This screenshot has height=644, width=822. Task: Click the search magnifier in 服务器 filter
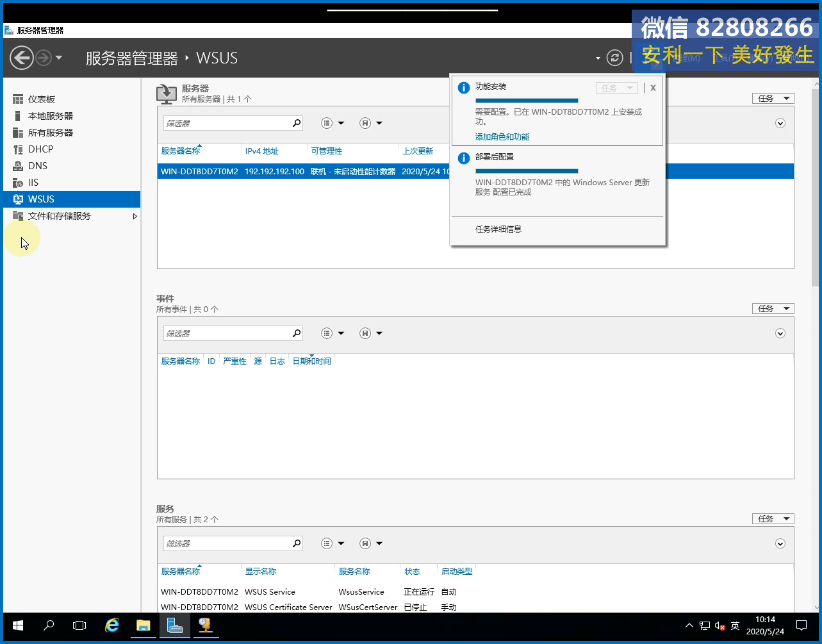click(297, 123)
